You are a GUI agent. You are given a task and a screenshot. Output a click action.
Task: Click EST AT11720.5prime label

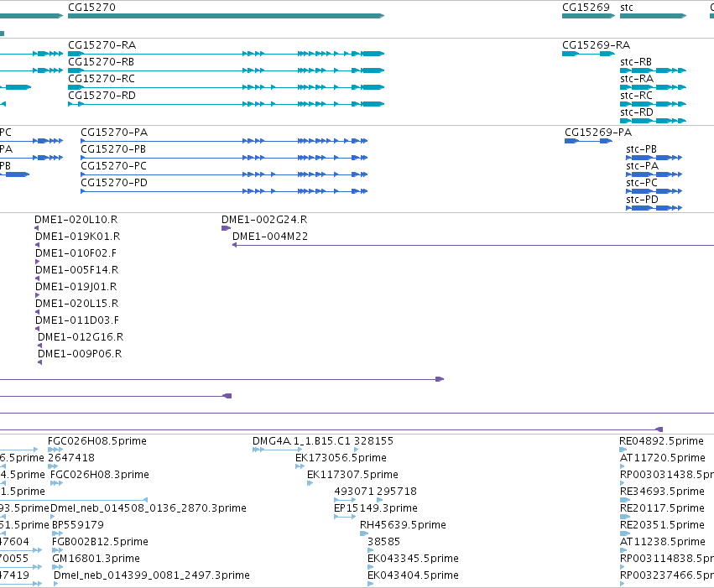click(x=663, y=458)
